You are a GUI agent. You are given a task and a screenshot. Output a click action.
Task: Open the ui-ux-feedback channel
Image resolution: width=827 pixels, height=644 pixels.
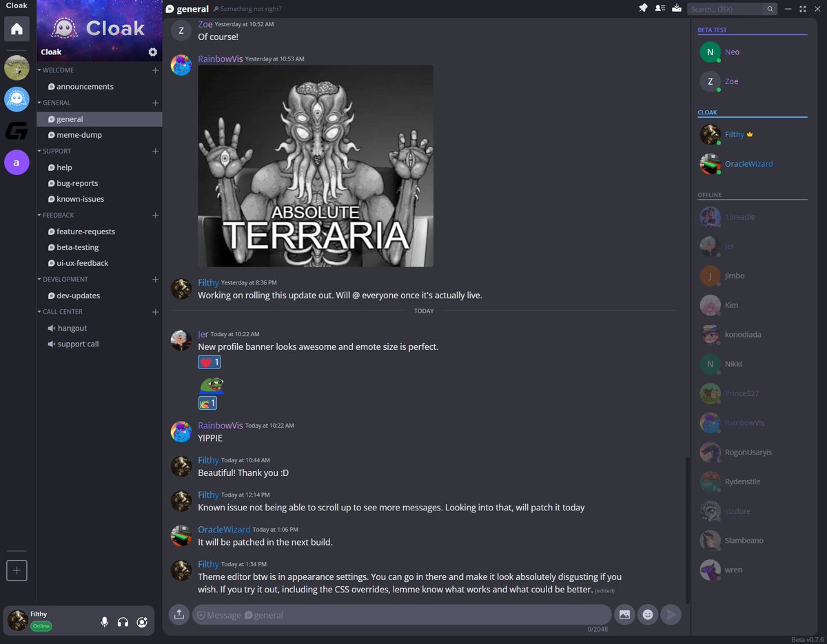coord(100,263)
